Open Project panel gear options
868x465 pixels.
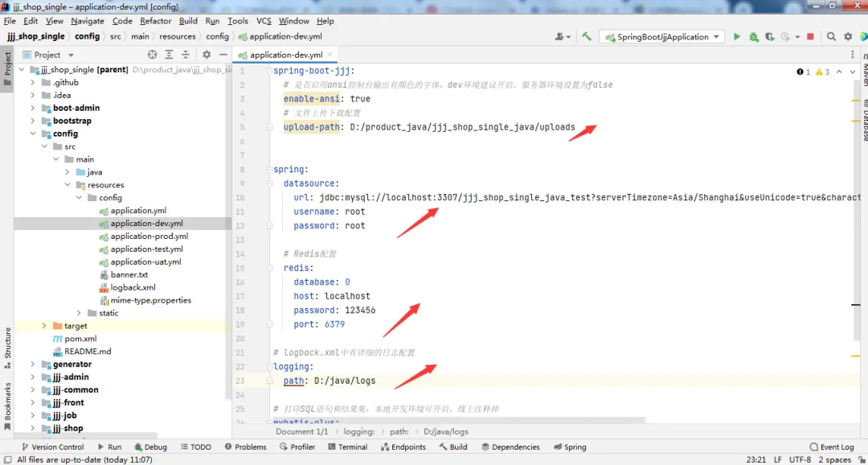[207, 55]
